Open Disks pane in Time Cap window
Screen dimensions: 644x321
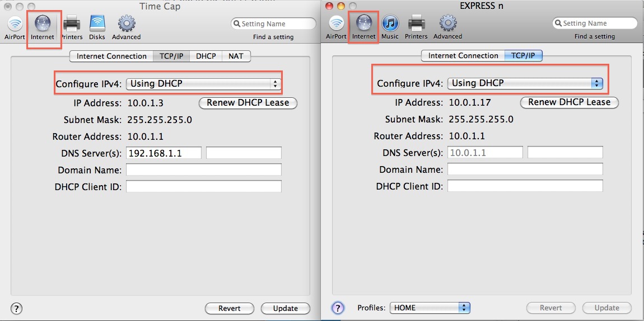point(97,27)
